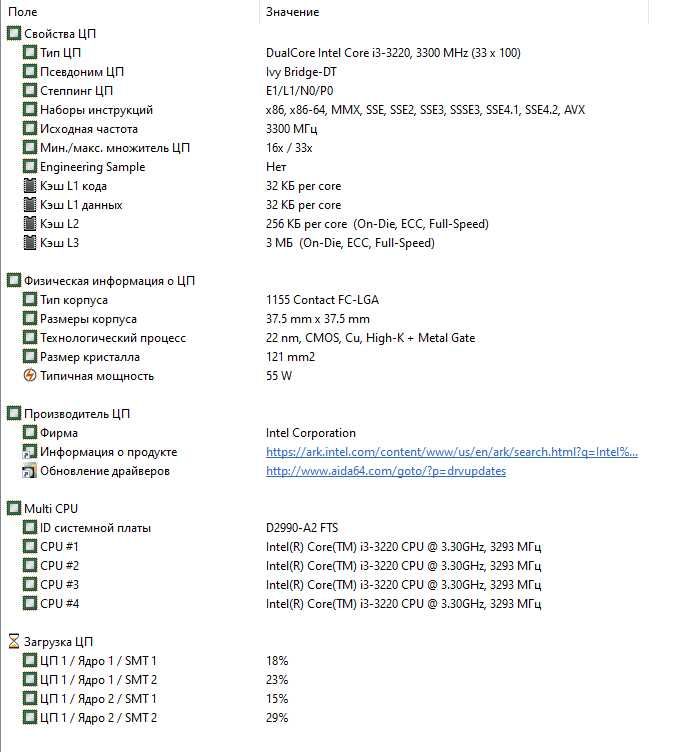Select the '1155 Contact FC-LGA' value
The height and width of the screenshot is (752, 676).
tap(322, 300)
